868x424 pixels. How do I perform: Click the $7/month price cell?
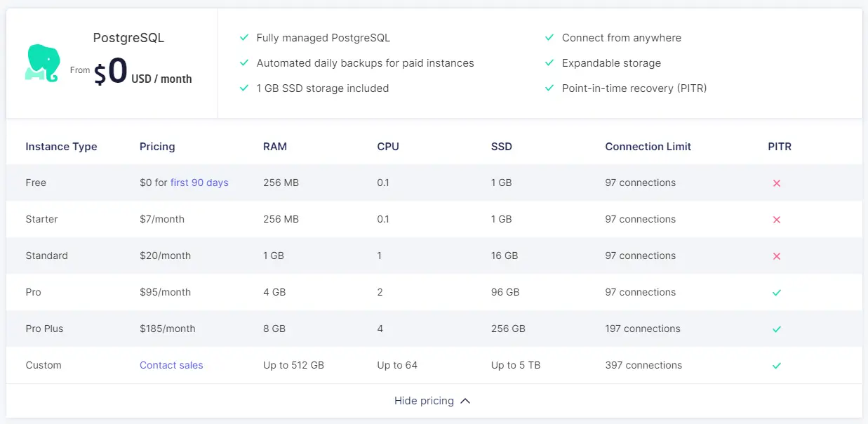click(162, 219)
